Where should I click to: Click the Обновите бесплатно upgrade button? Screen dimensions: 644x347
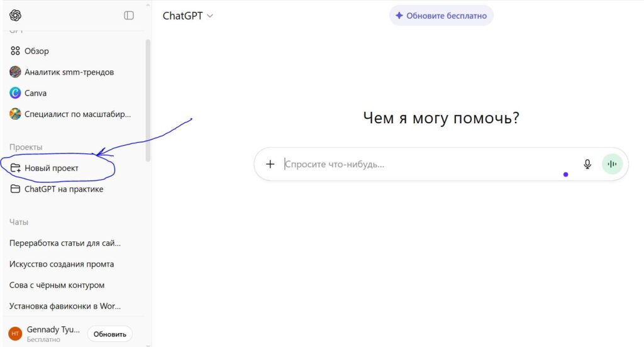[x=441, y=16]
